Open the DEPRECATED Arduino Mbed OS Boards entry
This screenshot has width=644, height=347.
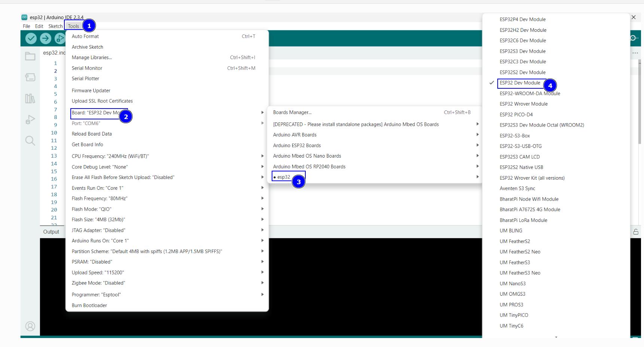(x=374, y=124)
